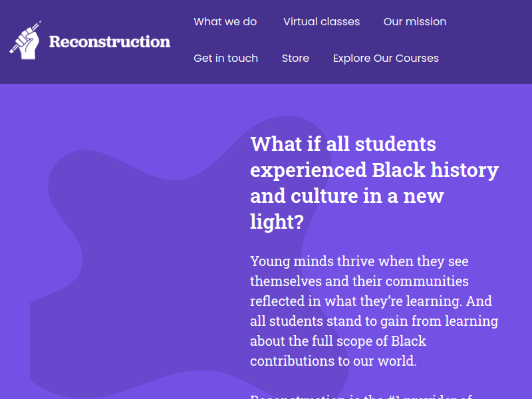Screen dimensions: 532x399
Task: Click the 'and culture in a new' heading line
Action: tap(347, 196)
